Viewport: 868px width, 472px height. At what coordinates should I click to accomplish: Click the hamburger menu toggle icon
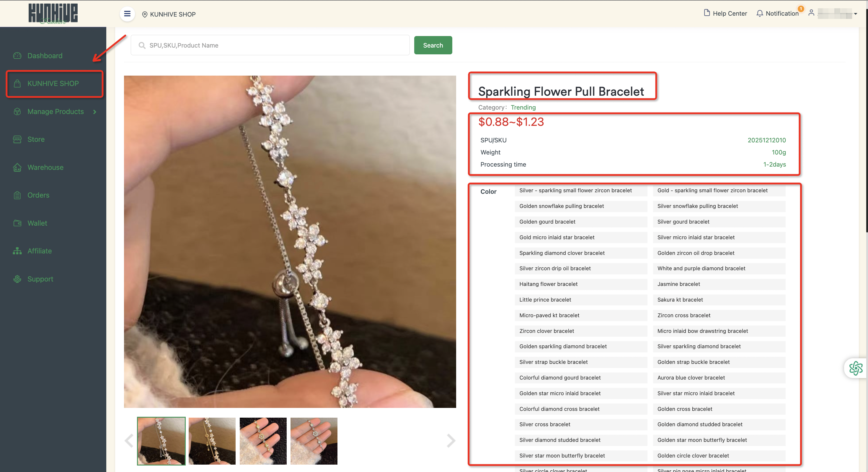point(127,14)
